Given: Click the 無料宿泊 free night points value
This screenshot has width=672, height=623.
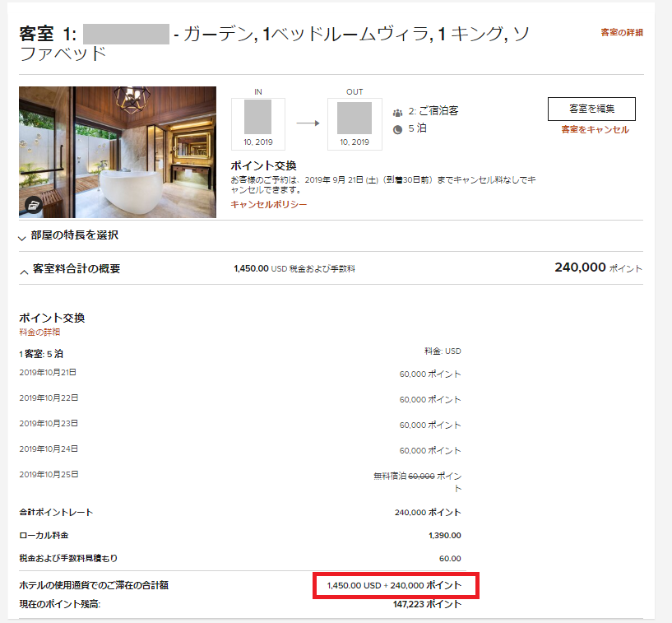Looking at the screenshot, I should pyautogui.click(x=417, y=482).
